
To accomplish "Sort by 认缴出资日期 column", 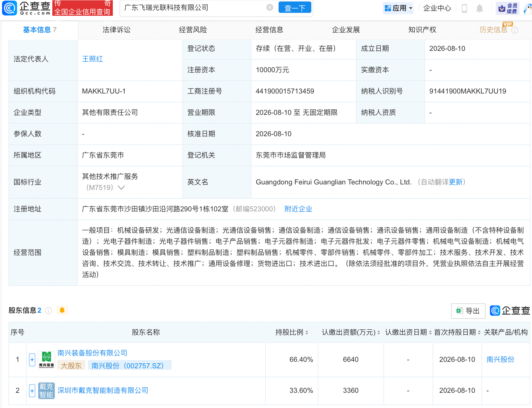I will tap(430, 333).
